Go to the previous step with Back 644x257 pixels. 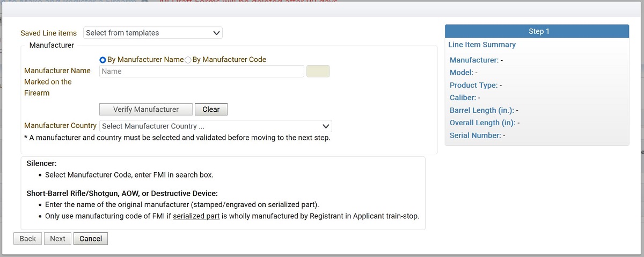click(x=28, y=238)
